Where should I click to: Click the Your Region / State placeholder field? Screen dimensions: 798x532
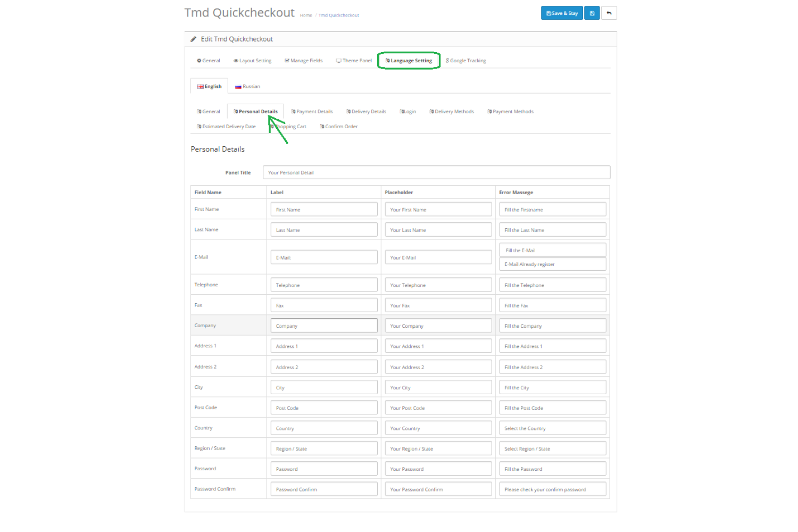438,448
